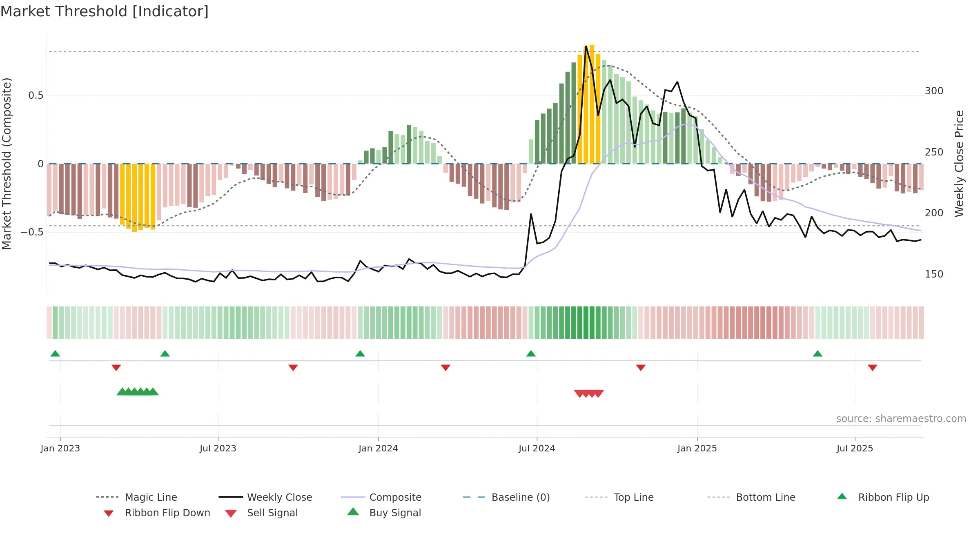Viewport: 980px width, 551px height.
Task: Click the 0.5 left axis tick label
Action: (36, 96)
